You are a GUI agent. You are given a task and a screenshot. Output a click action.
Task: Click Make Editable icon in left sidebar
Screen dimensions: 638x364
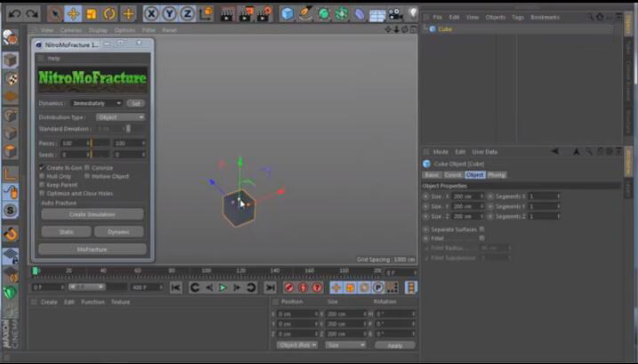[x=11, y=38]
